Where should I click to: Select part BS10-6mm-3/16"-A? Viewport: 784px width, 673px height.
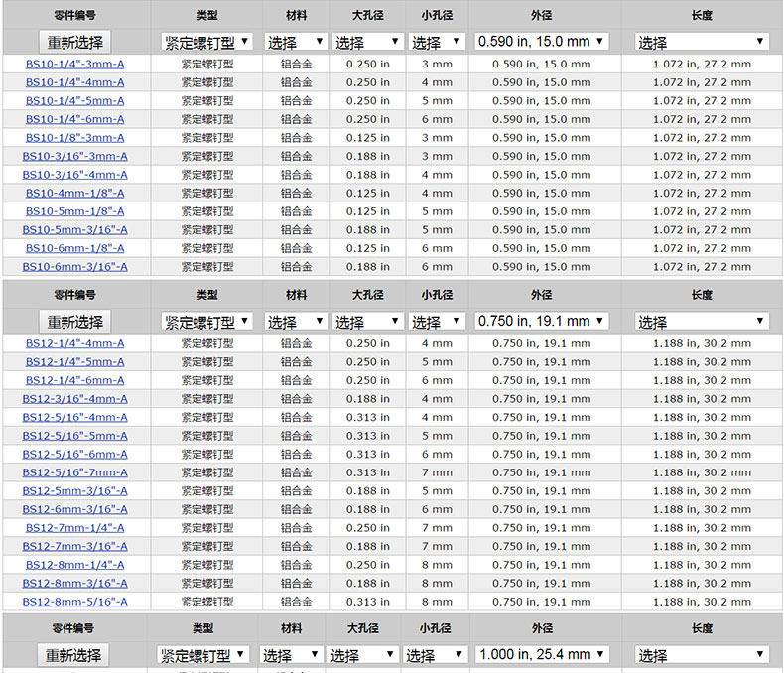click(x=75, y=267)
